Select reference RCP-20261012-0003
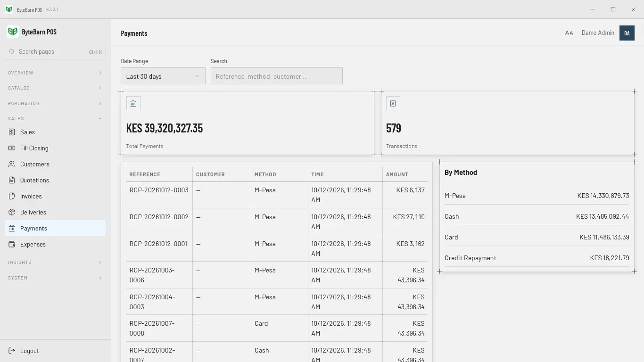Screen dimensions: 644x362 [x=159, y=190]
